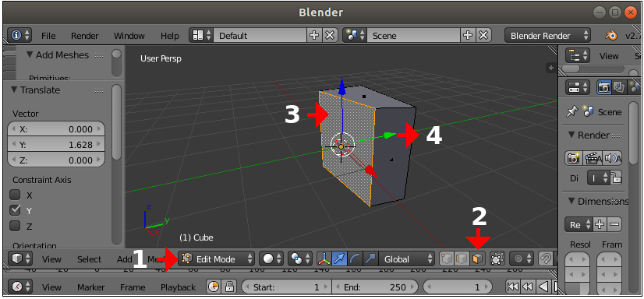Jump to timeline start button
The height and width of the screenshot is (299, 644).
click(512, 287)
